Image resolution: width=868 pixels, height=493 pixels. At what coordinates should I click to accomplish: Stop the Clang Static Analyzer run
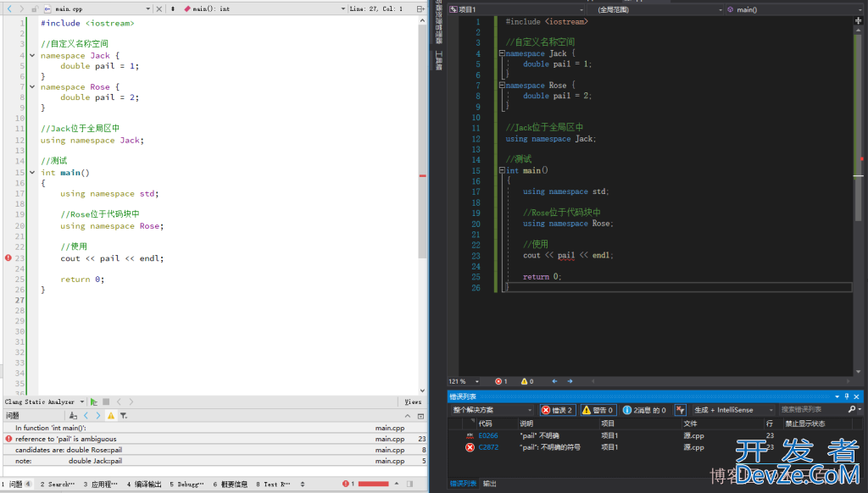pos(106,402)
